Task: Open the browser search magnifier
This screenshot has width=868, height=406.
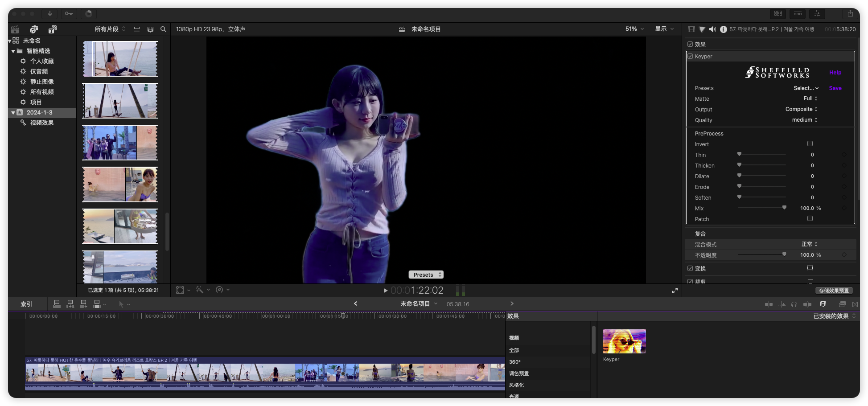Action: point(163,29)
